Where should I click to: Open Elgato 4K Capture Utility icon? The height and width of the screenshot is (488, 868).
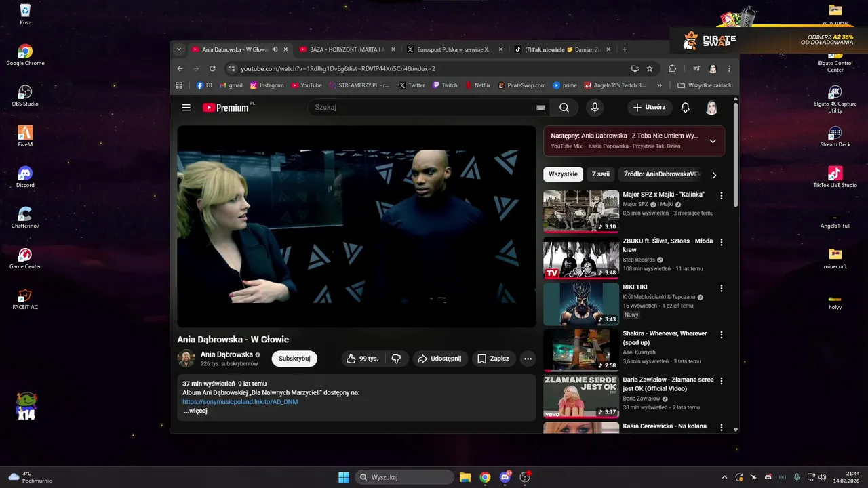835,99
